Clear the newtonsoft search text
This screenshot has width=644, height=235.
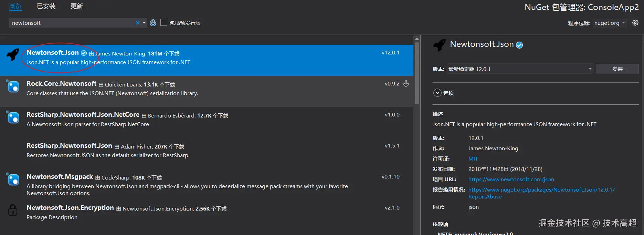138,23
